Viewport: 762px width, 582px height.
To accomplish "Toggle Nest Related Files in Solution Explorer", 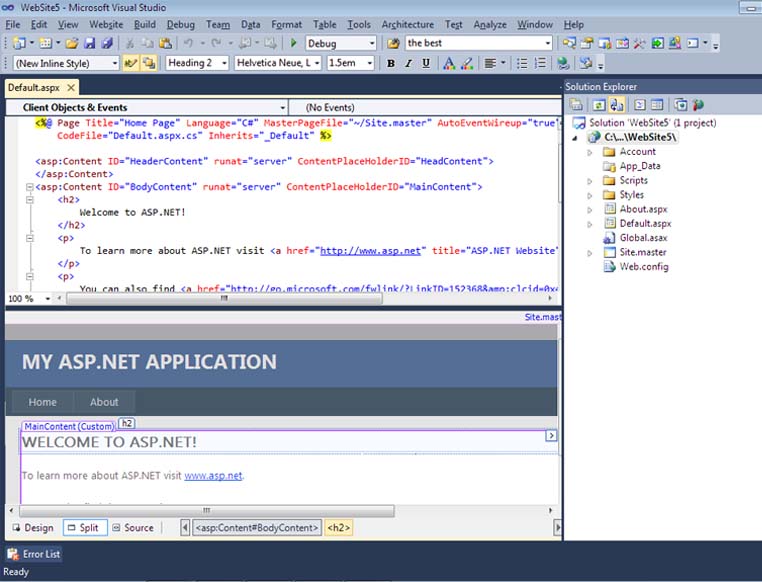I will click(617, 104).
